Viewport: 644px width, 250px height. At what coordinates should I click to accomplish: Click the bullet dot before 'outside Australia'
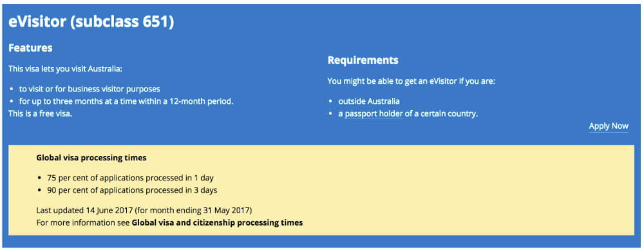[331, 101]
